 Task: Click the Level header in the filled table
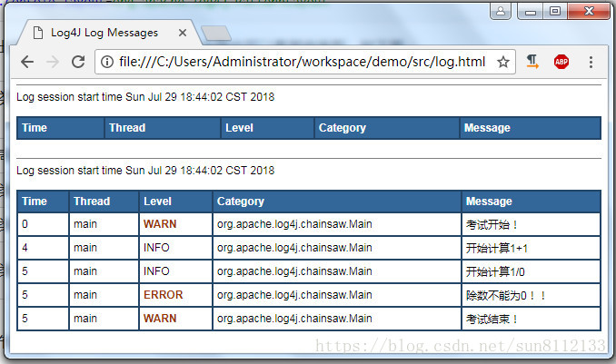point(176,202)
